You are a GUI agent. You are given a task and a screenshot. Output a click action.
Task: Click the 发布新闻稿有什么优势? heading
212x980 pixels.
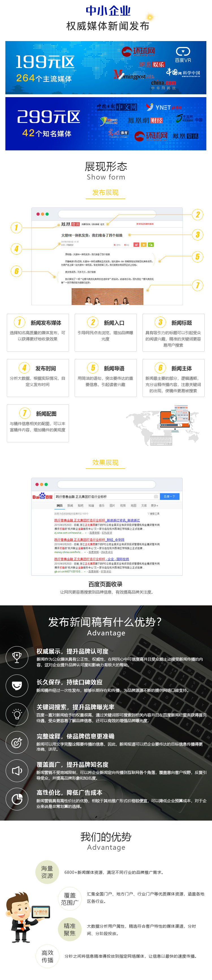[x=105, y=622]
